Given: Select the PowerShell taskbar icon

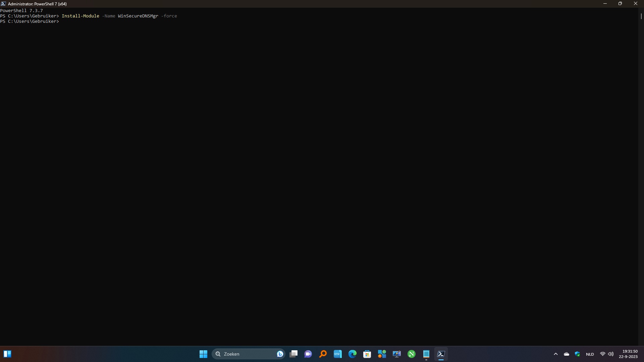Looking at the screenshot, I should pos(441,354).
